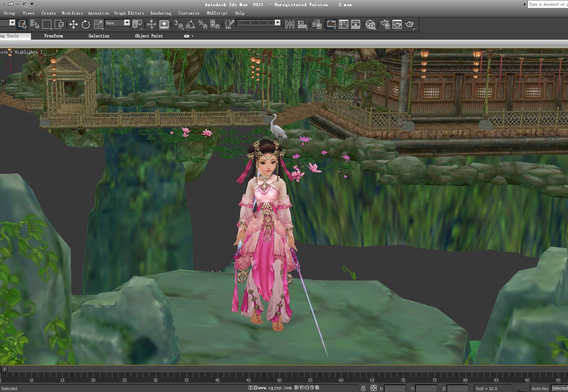Toggle Window/Crossing selection mode
Viewport: 568px width, 392px height.
click(59, 24)
